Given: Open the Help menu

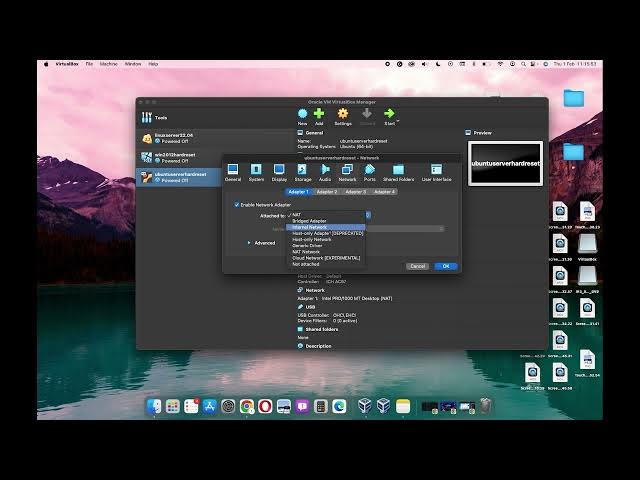Looking at the screenshot, I should coord(153,64).
